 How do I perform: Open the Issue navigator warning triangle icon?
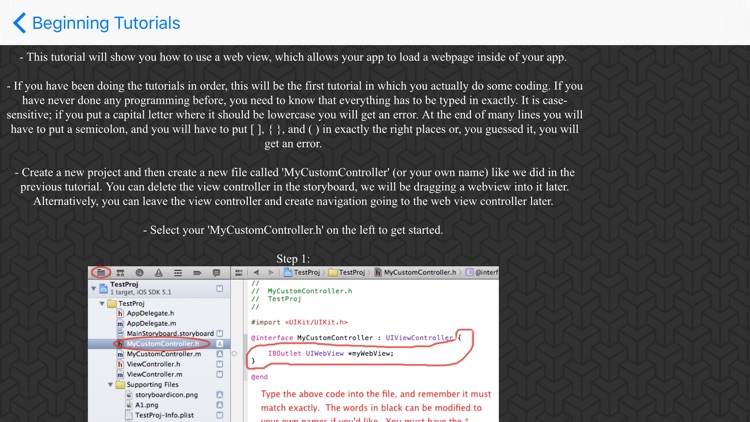158,273
